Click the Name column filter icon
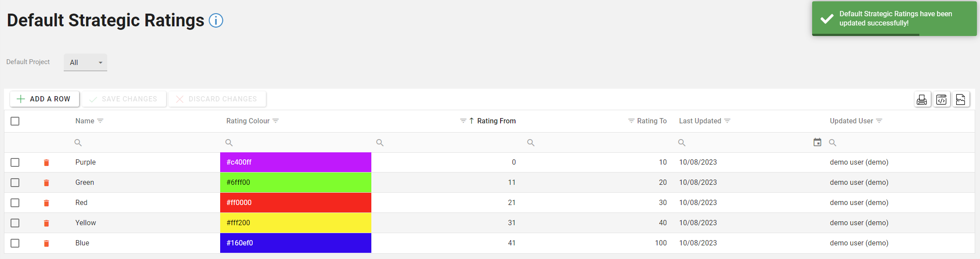This screenshot has height=259, width=980. pyautogui.click(x=100, y=121)
